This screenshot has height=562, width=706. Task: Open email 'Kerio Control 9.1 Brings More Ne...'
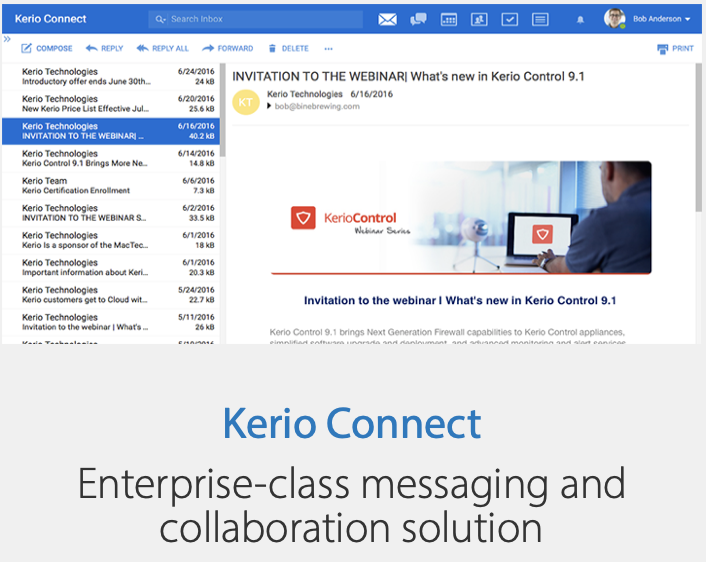pos(111,159)
